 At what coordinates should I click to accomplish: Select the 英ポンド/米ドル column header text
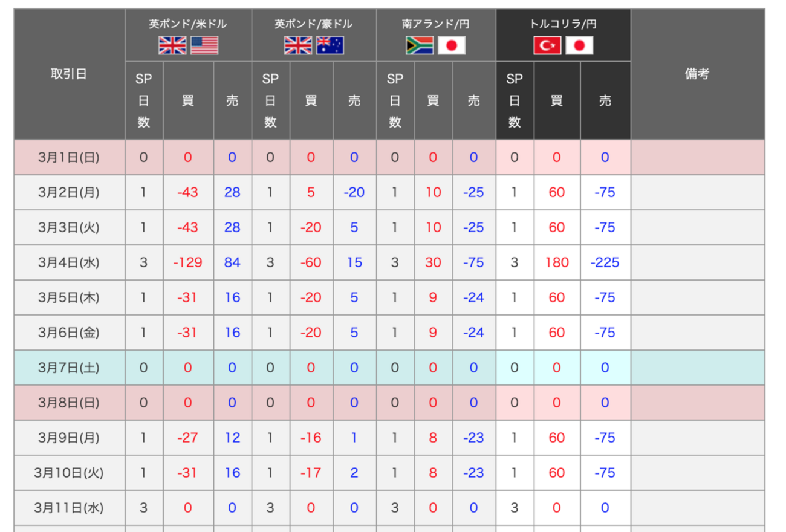point(188,24)
